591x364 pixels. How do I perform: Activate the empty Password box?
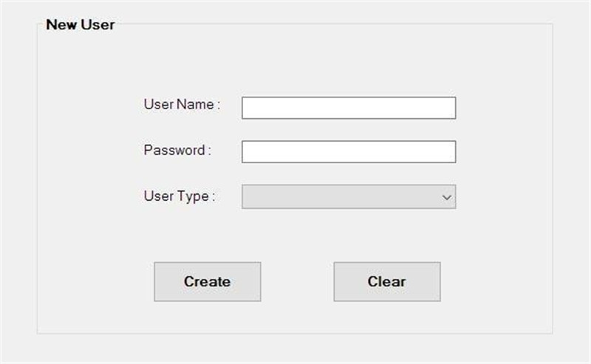[349, 152]
